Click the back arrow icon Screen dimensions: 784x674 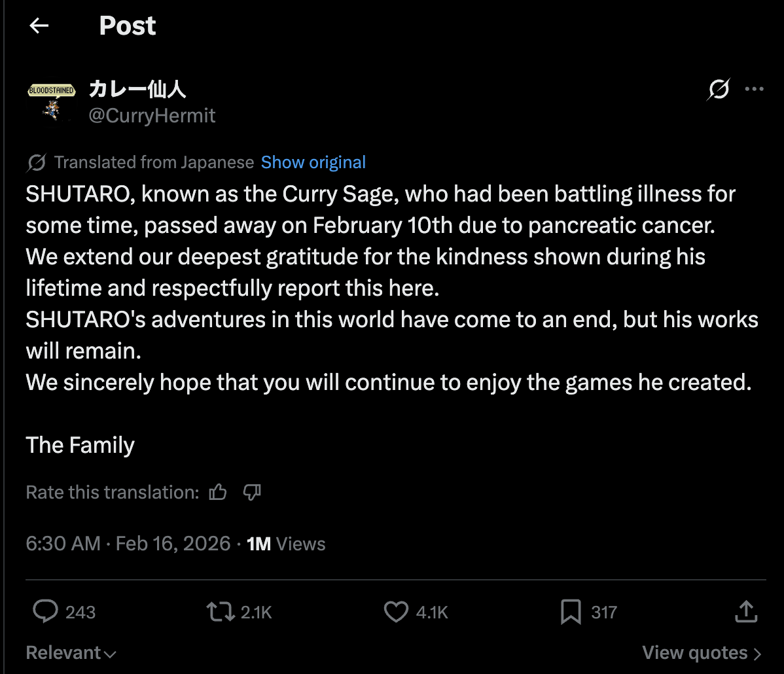[39, 26]
